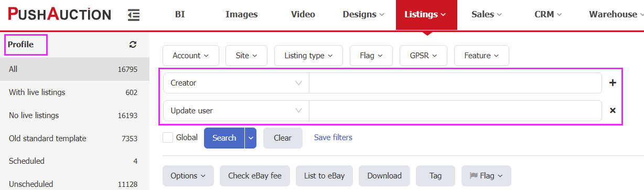Change the Creator field selector
Image resolution: width=644 pixels, height=190 pixels.
tap(236, 83)
